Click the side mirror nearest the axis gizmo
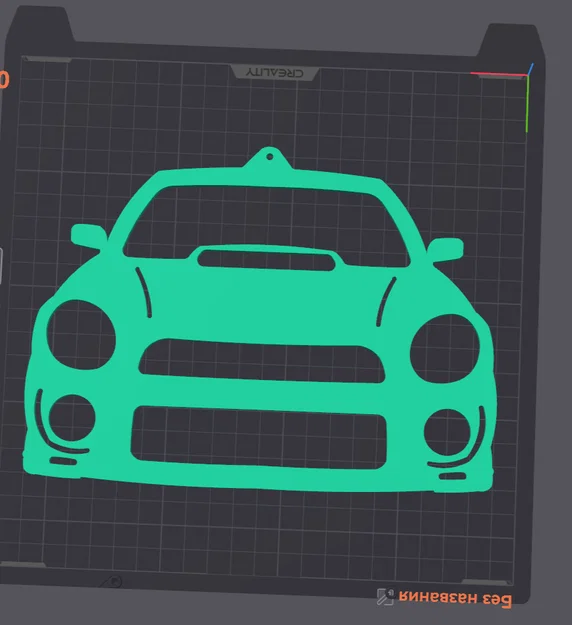The height and width of the screenshot is (625, 572). (446, 250)
